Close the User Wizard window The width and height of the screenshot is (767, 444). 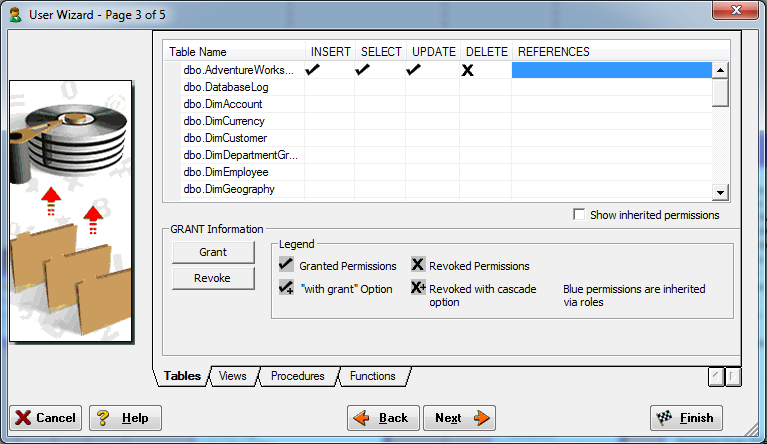(x=735, y=10)
